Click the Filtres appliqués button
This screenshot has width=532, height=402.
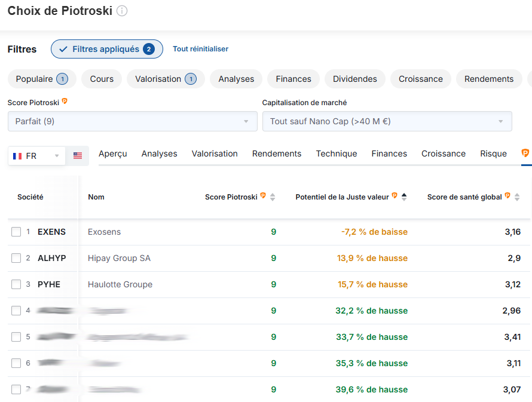pos(107,49)
